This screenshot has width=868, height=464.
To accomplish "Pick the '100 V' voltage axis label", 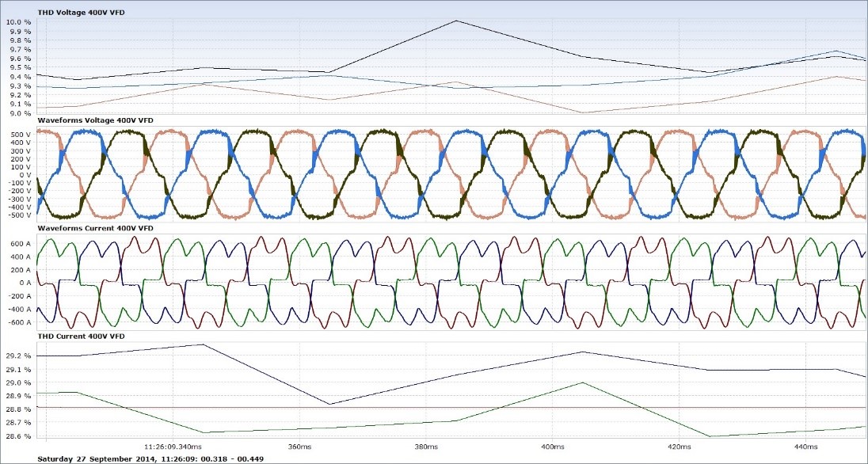I will (x=21, y=166).
